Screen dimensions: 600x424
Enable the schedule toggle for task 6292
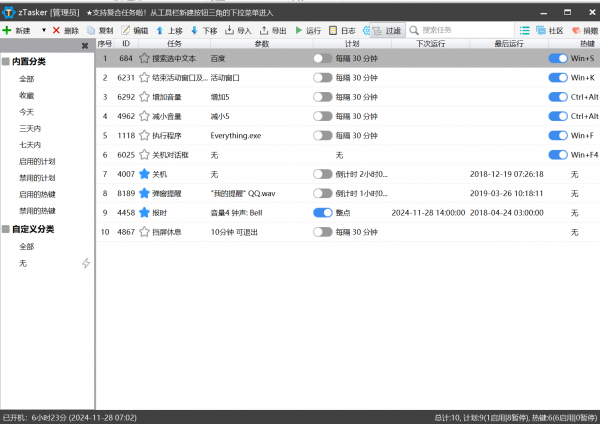click(323, 97)
